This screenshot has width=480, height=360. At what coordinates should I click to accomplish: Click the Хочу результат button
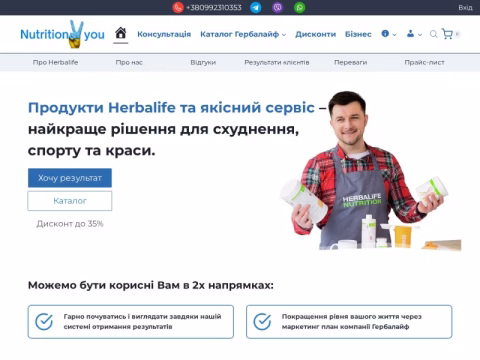pyautogui.click(x=70, y=178)
